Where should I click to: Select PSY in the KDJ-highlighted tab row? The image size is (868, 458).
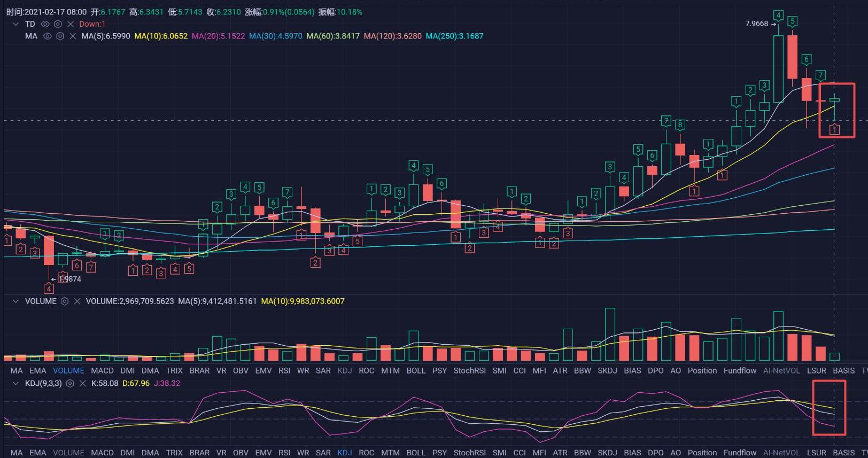[x=439, y=453]
